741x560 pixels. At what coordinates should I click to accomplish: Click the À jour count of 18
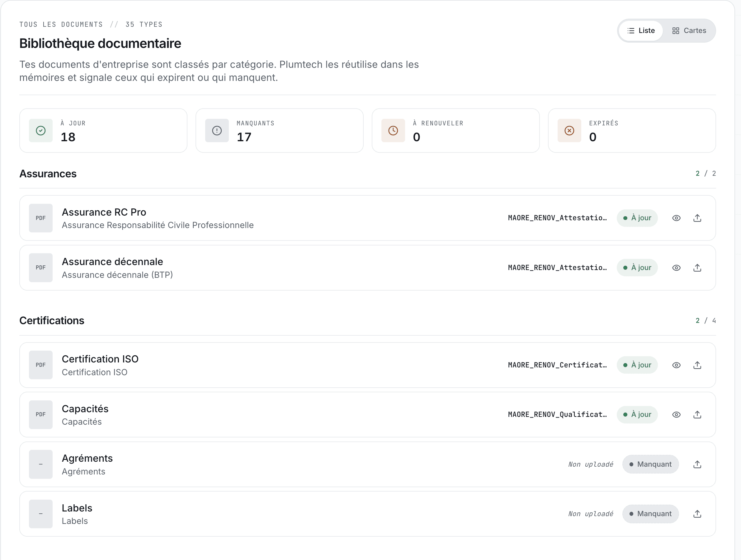click(x=68, y=137)
